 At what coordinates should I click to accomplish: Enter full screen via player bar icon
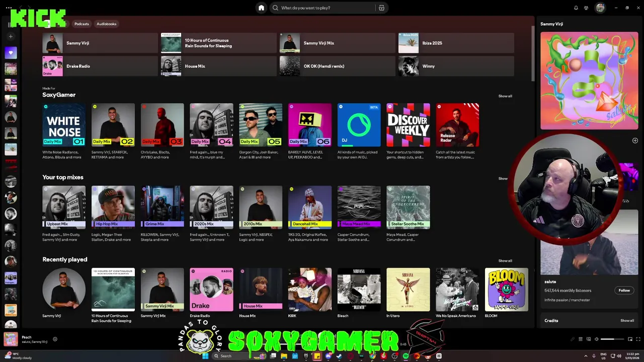point(638,339)
